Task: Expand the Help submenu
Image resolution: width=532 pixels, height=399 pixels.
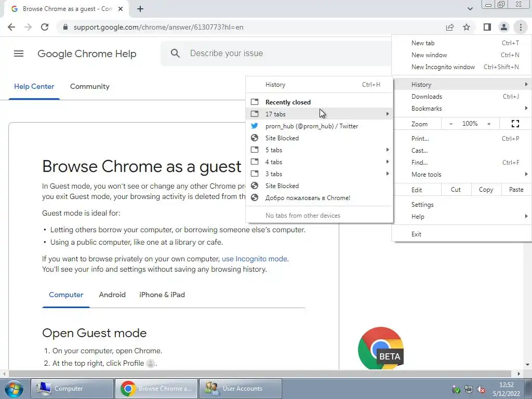Action: 461,217
